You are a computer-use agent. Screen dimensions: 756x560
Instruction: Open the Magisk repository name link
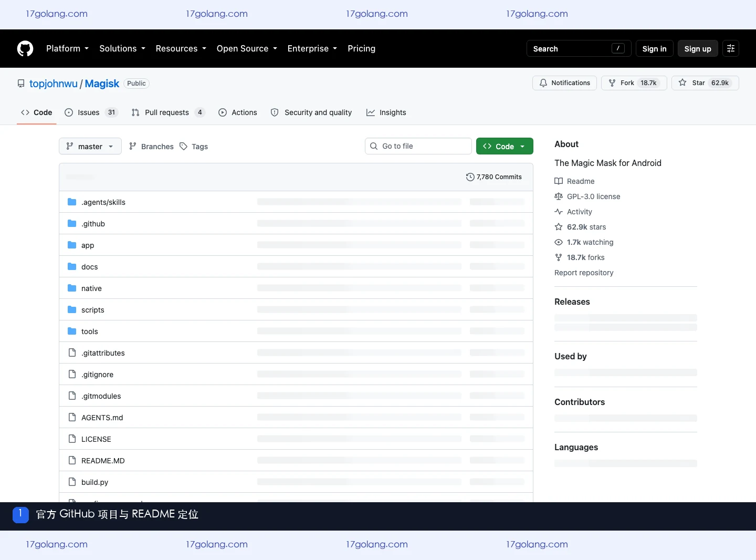coord(102,84)
